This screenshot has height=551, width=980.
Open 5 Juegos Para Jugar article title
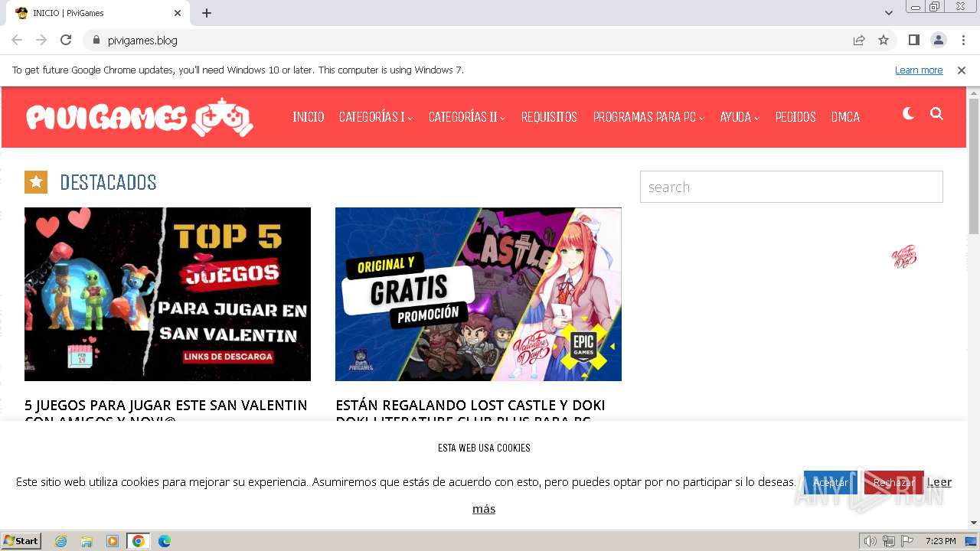pyautogui.click(x=166, y=409)
